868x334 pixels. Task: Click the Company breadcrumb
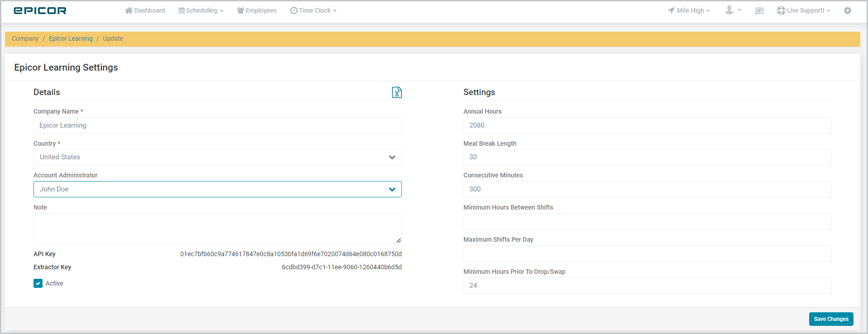[25, 38]
